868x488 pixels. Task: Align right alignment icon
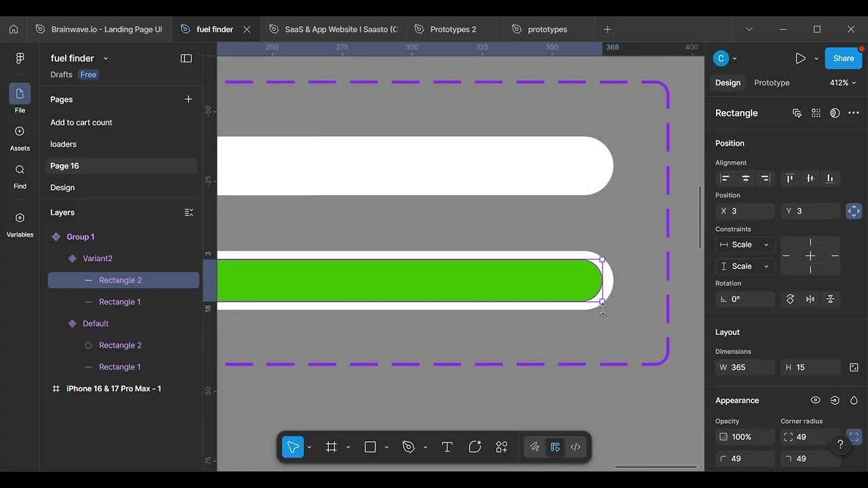[x=766, y=178]
